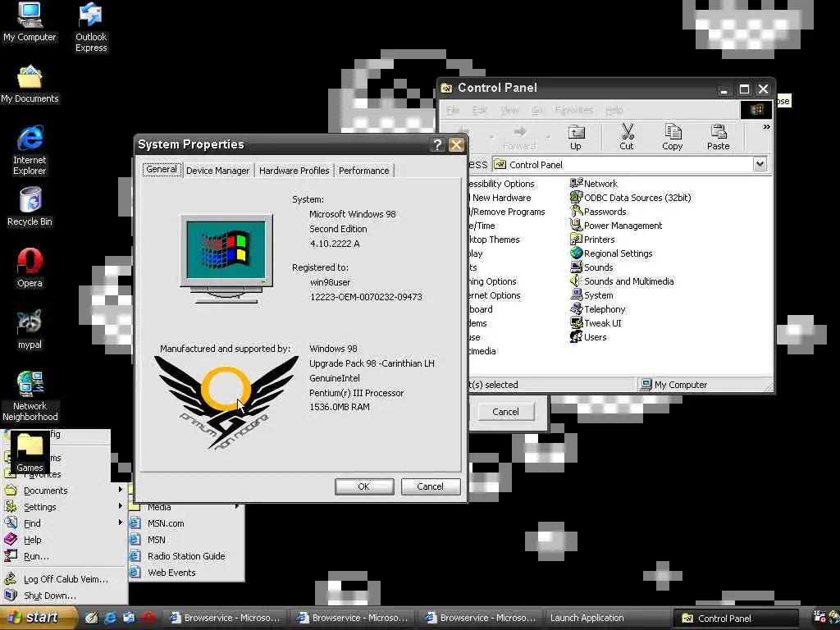
Task: Choose Run... in the Start menu
Action: coord(63,557)
